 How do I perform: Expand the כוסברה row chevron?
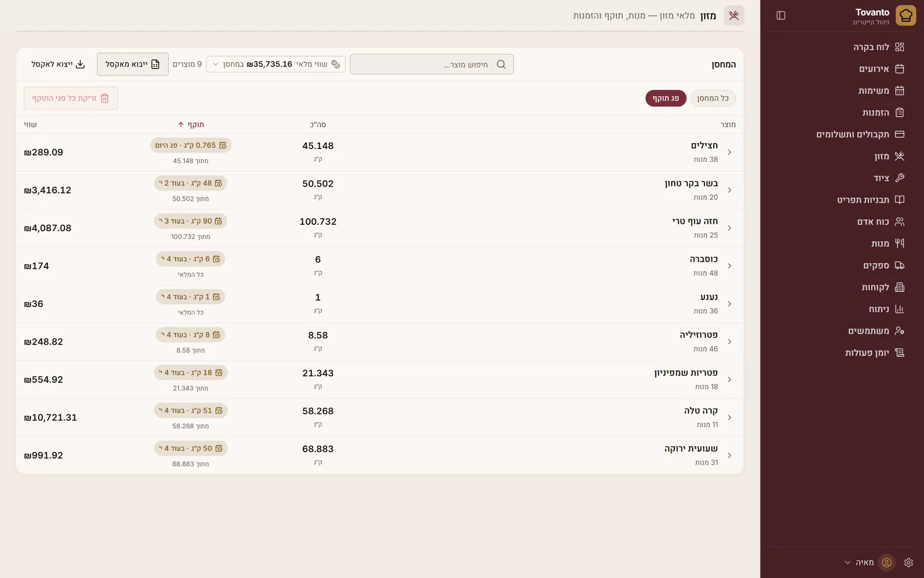pos(729,266)
